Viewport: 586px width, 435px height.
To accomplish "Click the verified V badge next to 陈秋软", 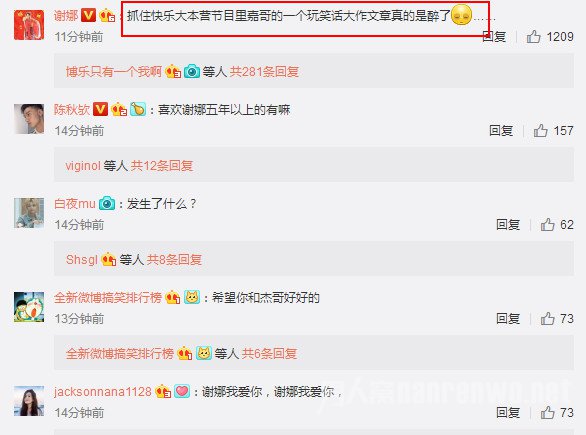I will pos(100,109).
